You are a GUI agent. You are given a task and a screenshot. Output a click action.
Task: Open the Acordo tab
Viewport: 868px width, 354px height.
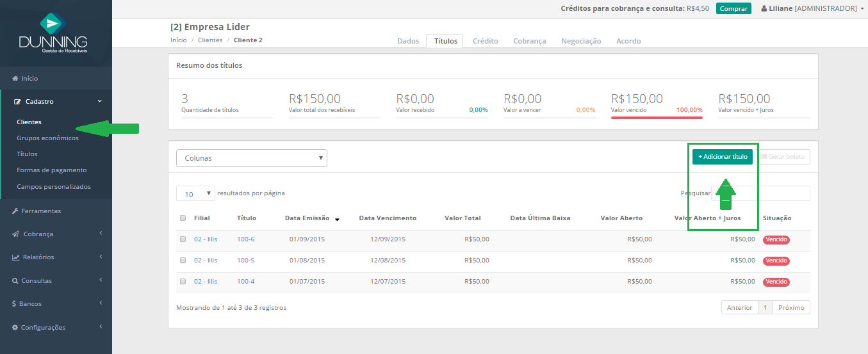628,41
